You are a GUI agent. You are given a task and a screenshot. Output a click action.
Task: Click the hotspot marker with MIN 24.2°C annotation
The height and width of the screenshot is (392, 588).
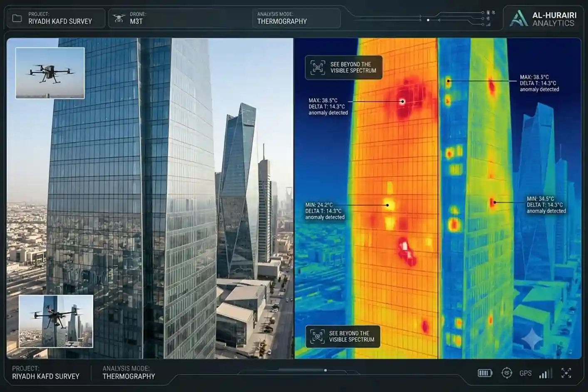[x=387, y=205]
